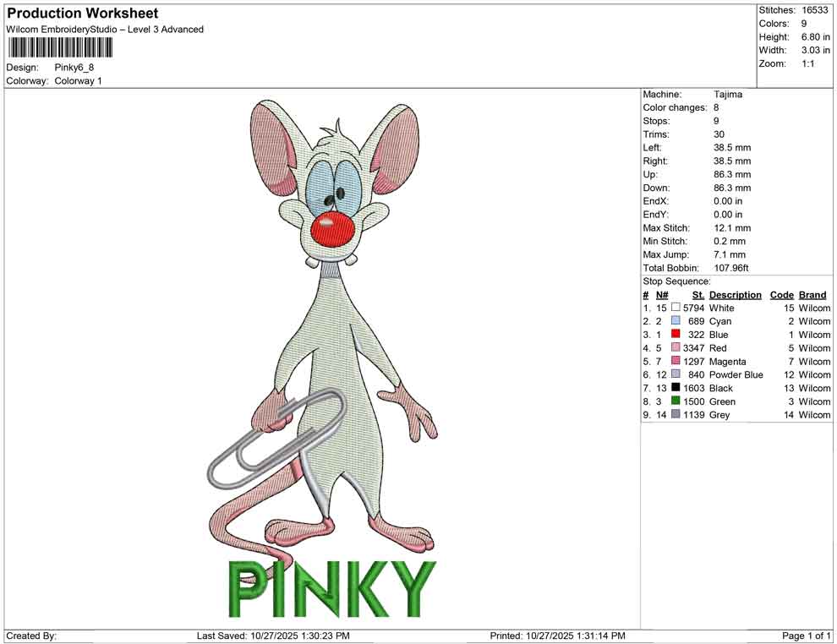
Task: Click the stitch count 1297 in the Magenta row
Action: coord(693,361)
